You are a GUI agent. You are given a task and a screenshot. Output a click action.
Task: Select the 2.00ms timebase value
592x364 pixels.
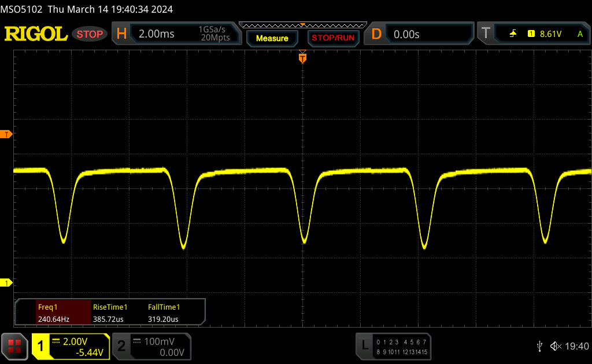point(156,34)
